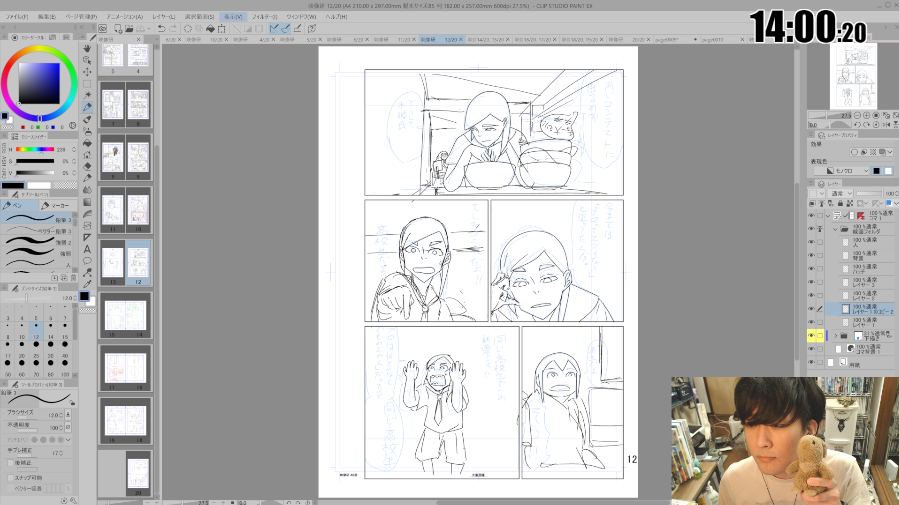The image size is (899, 505).
Task: Select the ペン sub tool group
Action: [19, 205]
